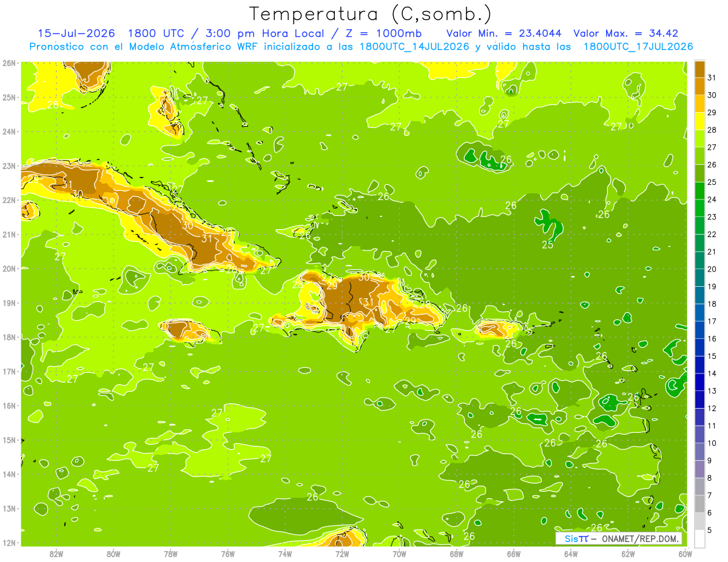Click the '72W' longitude axis label
The image size is (728, 562).
(342, 554)
